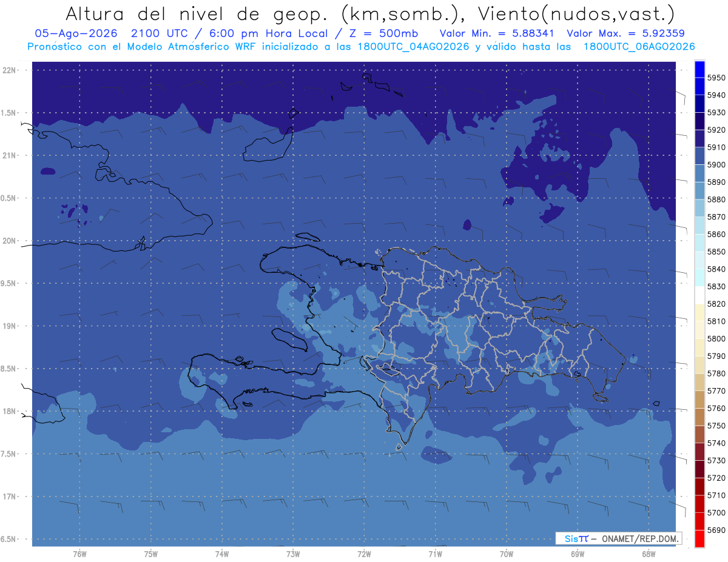Screen dimensions: 728x562
Task: Click the map title "Altura del nivel de geop."
Action: click(198, 13)
